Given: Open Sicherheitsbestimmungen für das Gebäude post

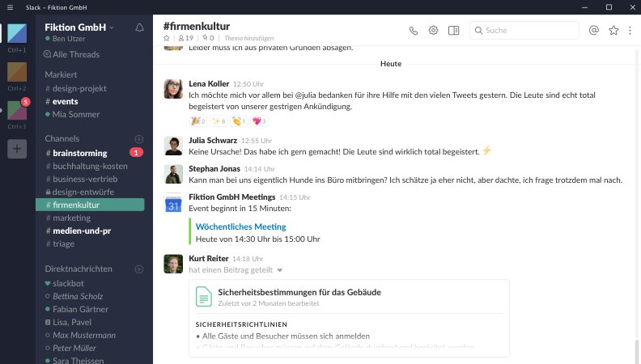Looking at the screenshot, I should point(299,292).
